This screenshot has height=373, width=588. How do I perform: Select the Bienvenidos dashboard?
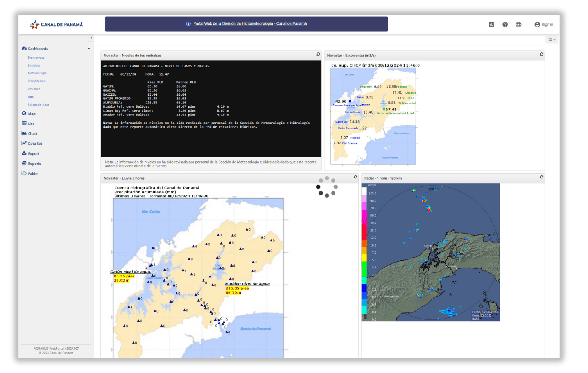[x=36, y=58]
